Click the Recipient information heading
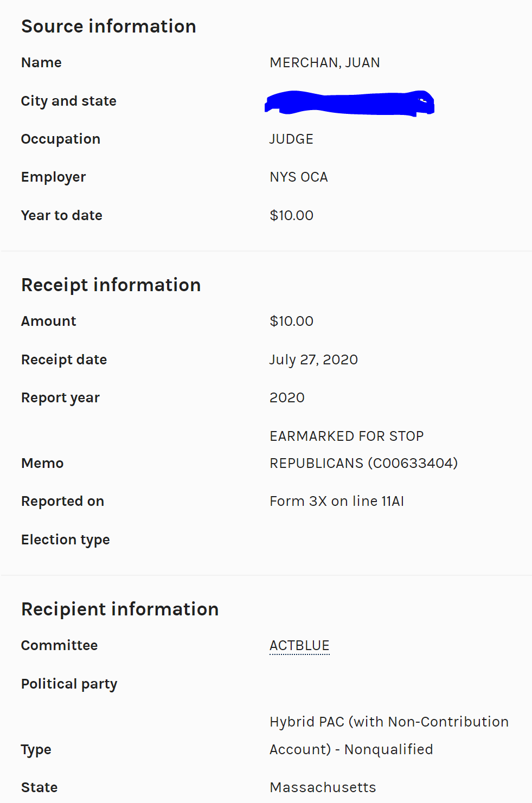532x803 pixels. tap(120, 609)
